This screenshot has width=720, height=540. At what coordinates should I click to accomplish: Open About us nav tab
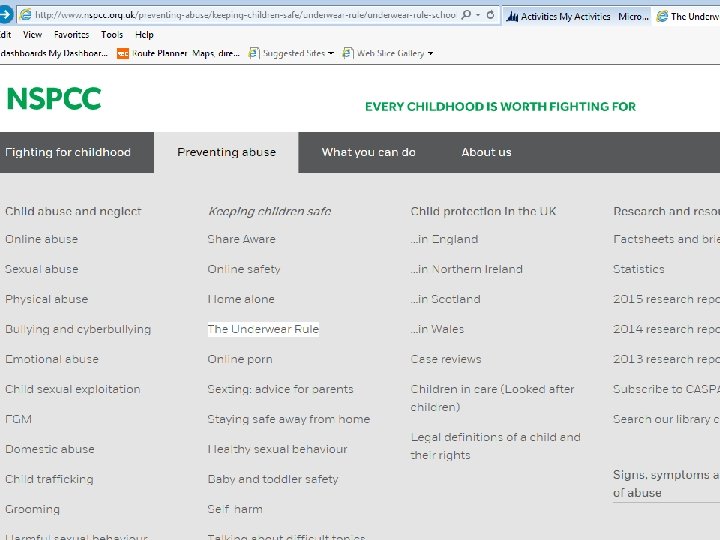tap(486, 152)
